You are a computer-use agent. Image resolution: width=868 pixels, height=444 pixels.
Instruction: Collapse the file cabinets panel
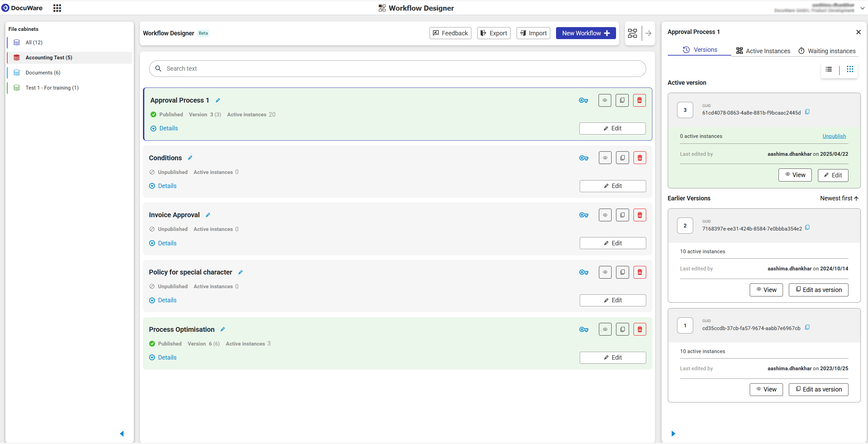point(122,433)
